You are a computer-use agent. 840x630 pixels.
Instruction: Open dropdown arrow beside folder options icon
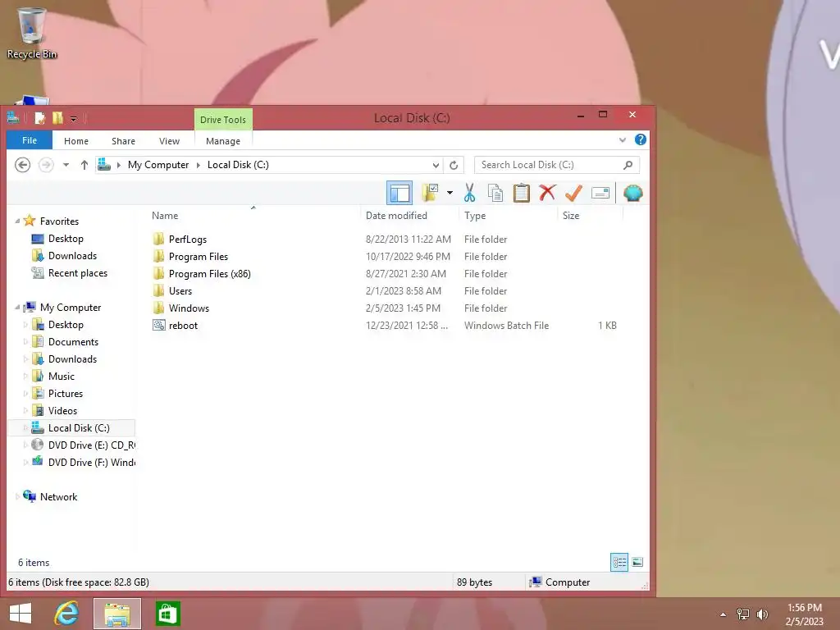450,193
